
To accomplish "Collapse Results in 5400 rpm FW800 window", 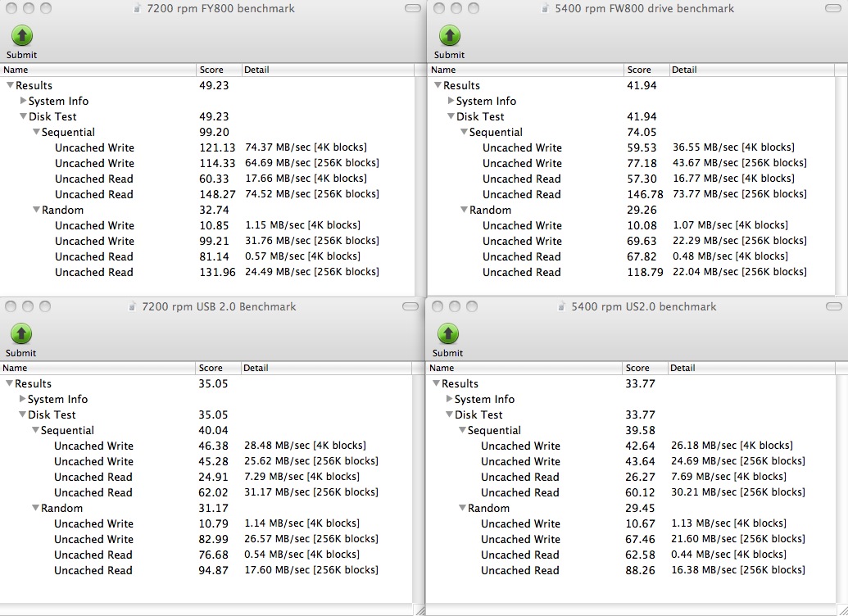I will point(438,85).
